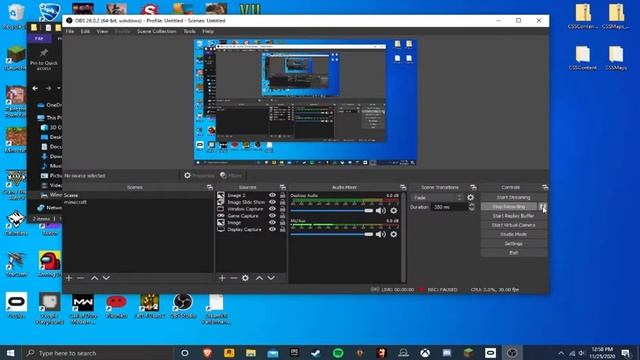Click Exit button in Controls panel

513,253
